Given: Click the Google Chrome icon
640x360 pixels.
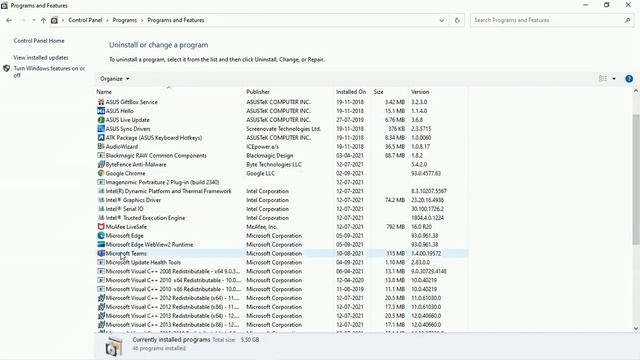Looking at the screenshot, I should coord(101,173).
